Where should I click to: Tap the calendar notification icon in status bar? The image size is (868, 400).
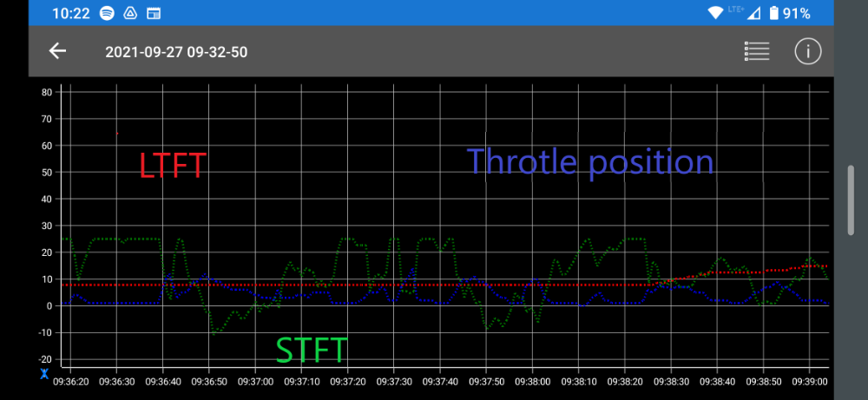tap(154, 13)
